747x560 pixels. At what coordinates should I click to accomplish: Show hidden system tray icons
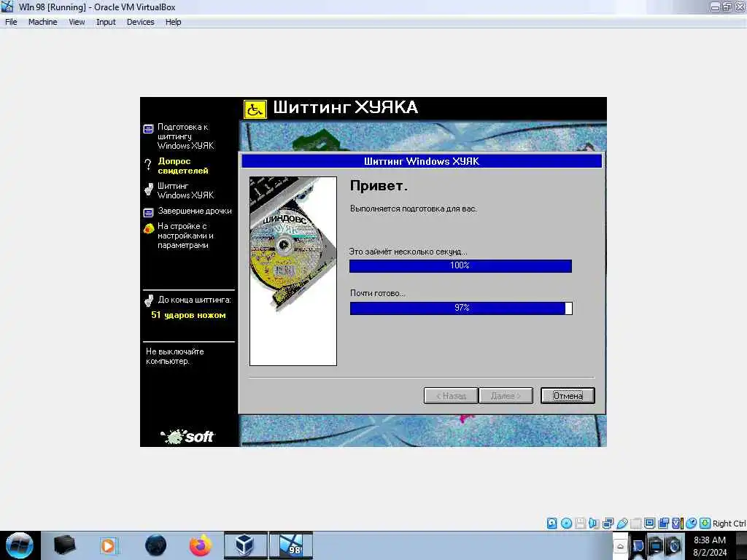click(620, 546)
